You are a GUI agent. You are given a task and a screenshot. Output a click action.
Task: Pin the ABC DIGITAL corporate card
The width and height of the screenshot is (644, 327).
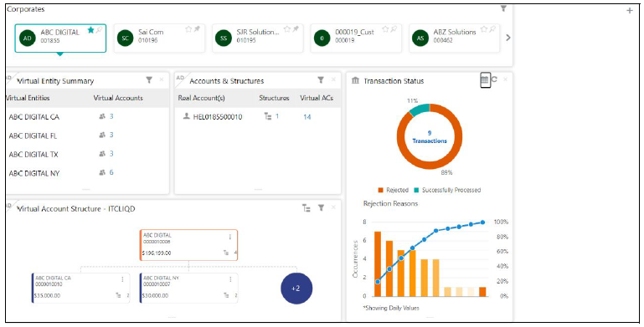(99, 30)
